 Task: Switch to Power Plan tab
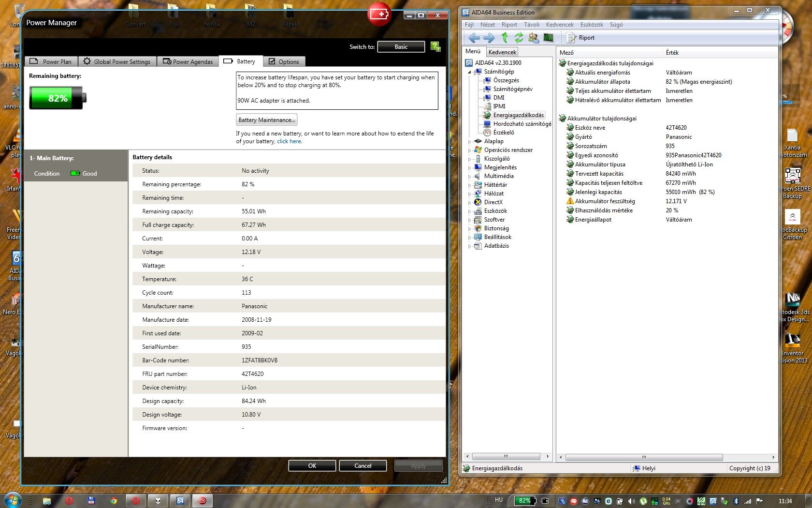(51, 61)
